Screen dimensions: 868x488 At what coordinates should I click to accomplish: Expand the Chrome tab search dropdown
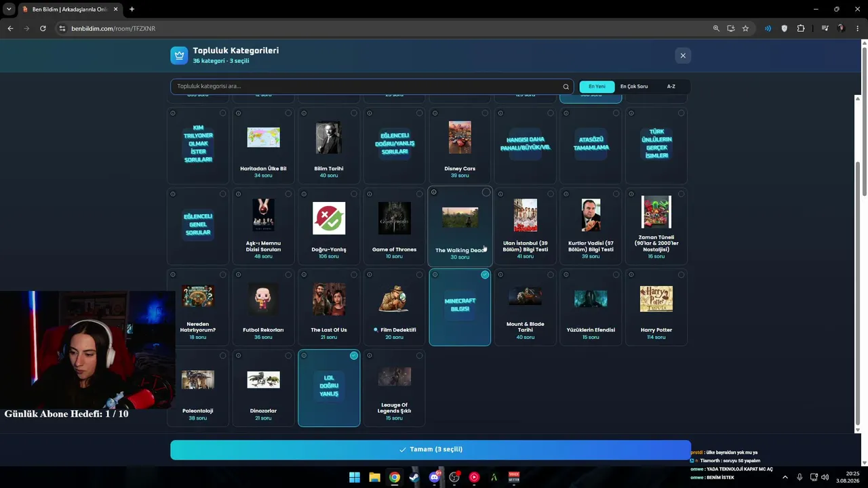(x=9, y=9)
